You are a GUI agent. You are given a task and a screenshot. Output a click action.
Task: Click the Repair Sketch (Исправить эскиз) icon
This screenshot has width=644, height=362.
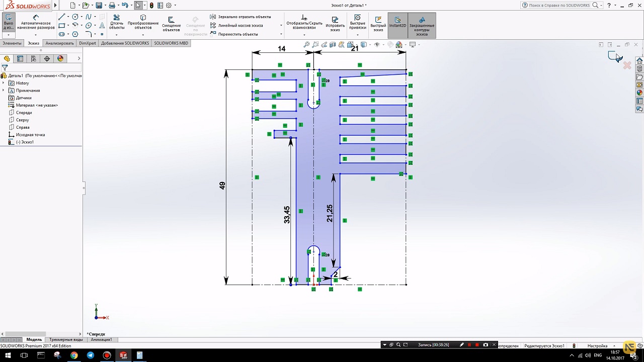click(335, 23)
